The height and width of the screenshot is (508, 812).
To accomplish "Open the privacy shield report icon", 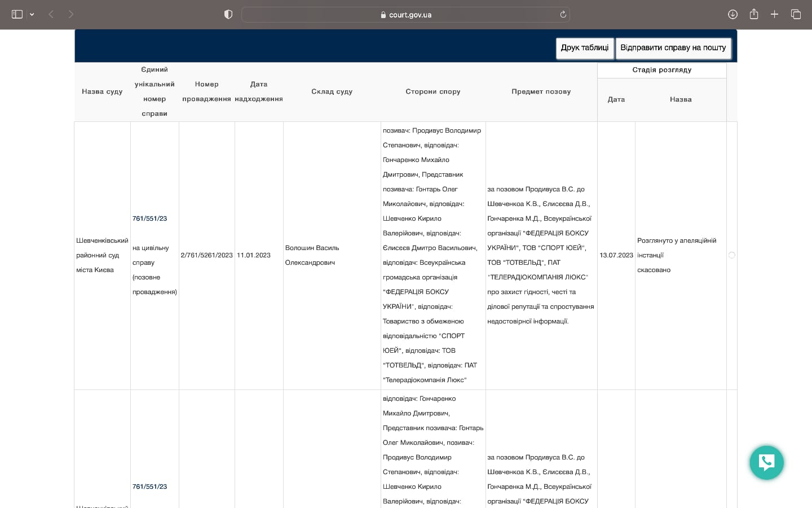I will [228, 14].
